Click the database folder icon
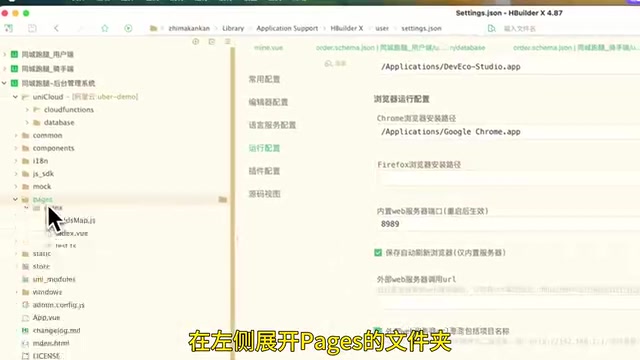 coord(36,122)
